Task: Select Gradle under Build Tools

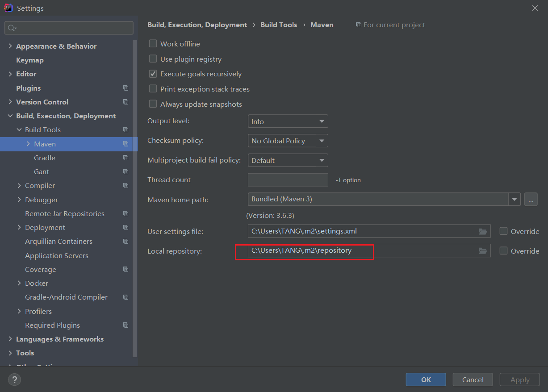Action: pyautogui.click(x=45, y=158)
